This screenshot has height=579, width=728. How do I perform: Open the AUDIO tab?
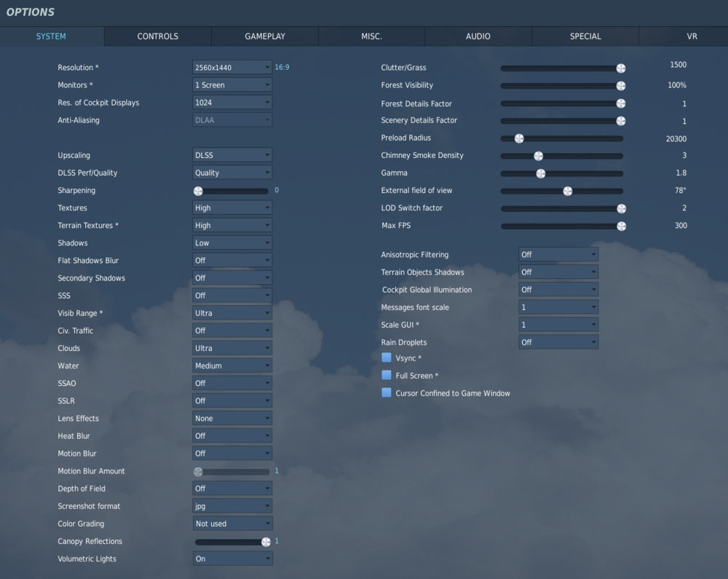(x=478, y=36)
